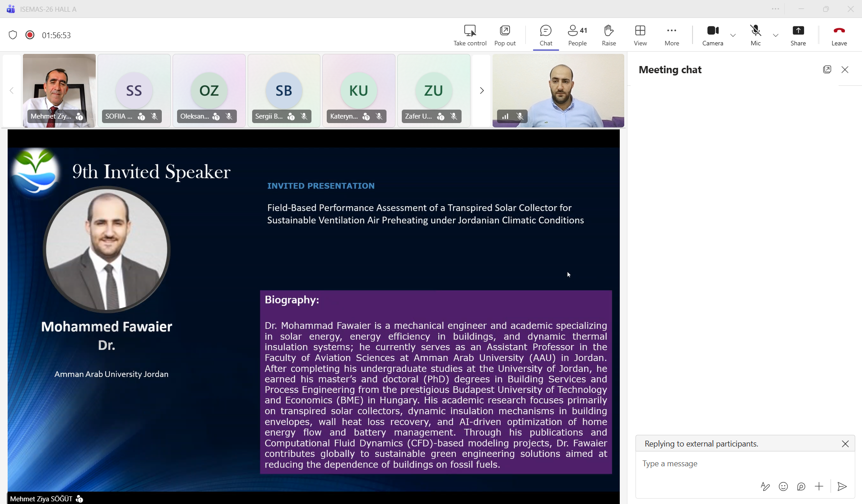Show previous participants with left arrow
Image resolution: width=862 pixels, height=504 pixels.
pyautogui.click(x=12, y=91)
